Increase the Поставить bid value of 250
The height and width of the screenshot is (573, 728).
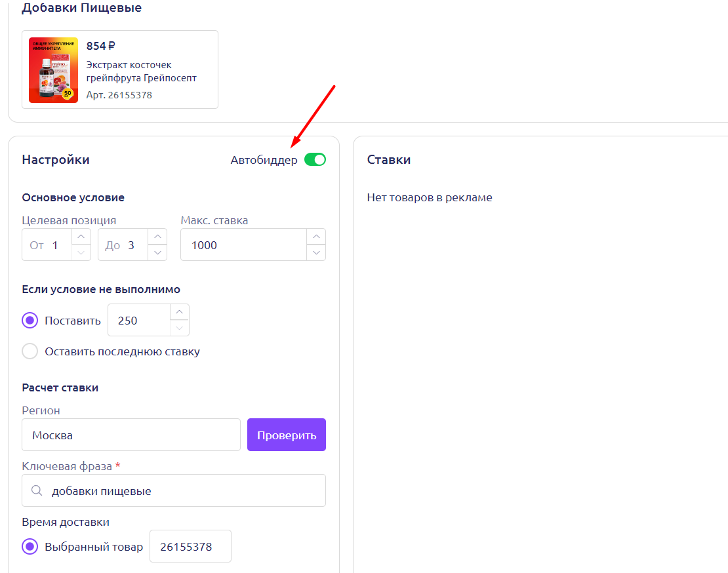point(180,312)
